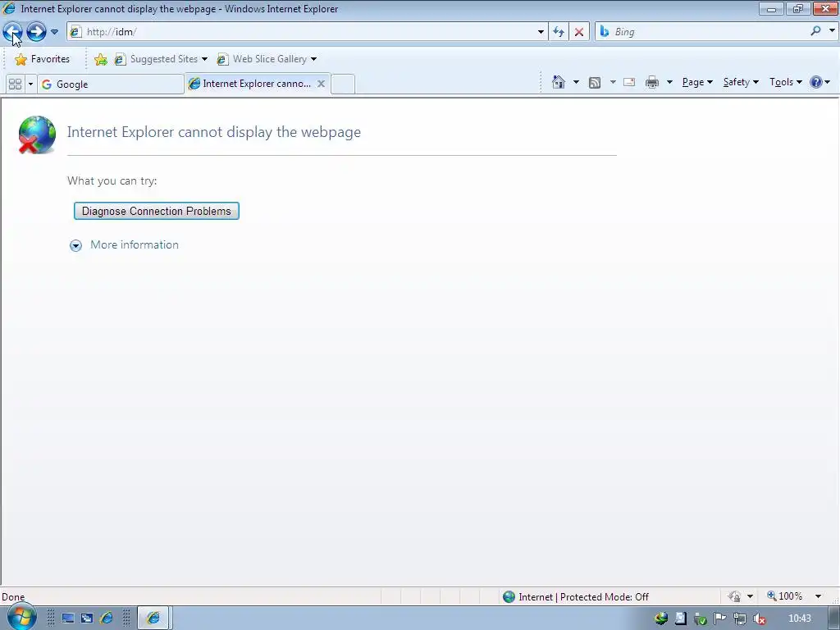The width and height of the screenshot is (840, 630).
Task: Click the Forward navigation button
Action: coord(36,32)
